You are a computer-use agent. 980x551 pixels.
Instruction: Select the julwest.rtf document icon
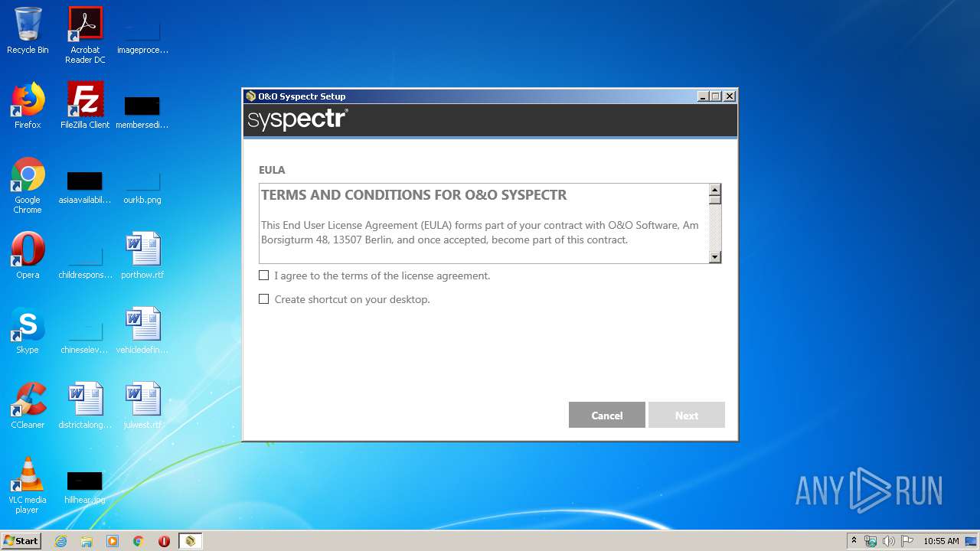point(142,406)
